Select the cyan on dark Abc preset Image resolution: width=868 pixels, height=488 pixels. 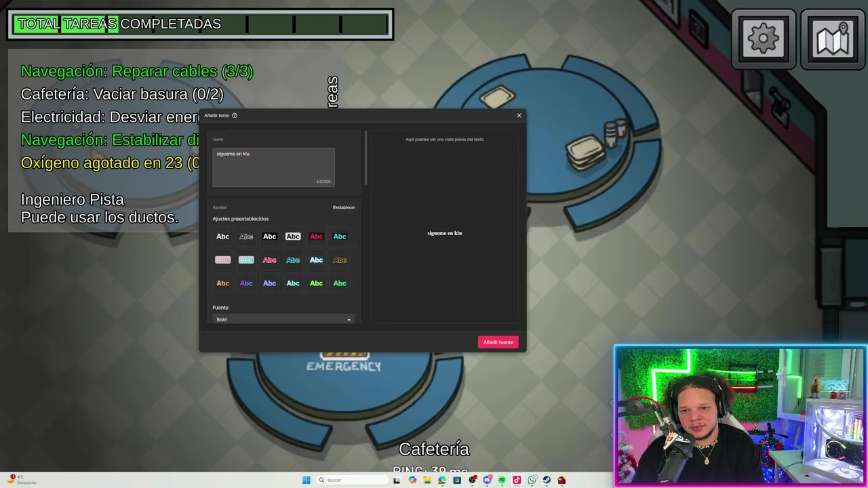[x=340, y=237]
